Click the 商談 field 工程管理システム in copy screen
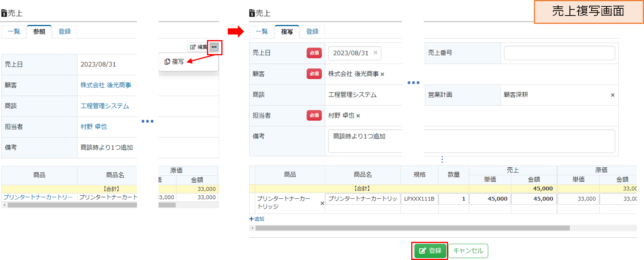Viewport: 644px width, 260px height. pos(352,95)
